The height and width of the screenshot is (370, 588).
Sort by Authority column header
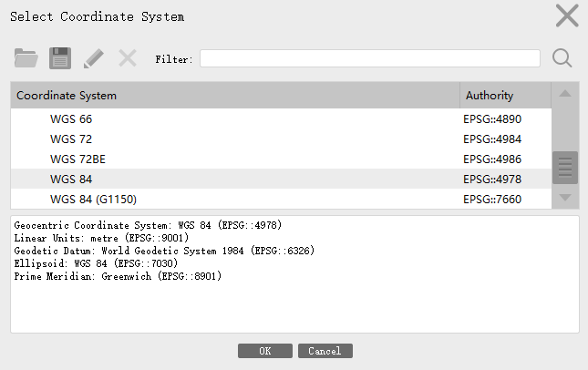coord(506,95)
